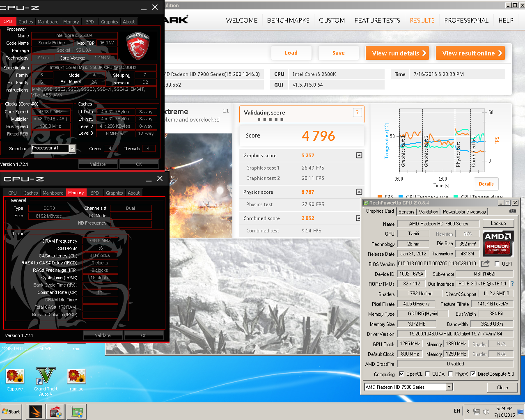The height and width of the screenshot is (420, 525).
Task: Open the FEATURE TESTS page in 3DMark
Action: [377, 21]
